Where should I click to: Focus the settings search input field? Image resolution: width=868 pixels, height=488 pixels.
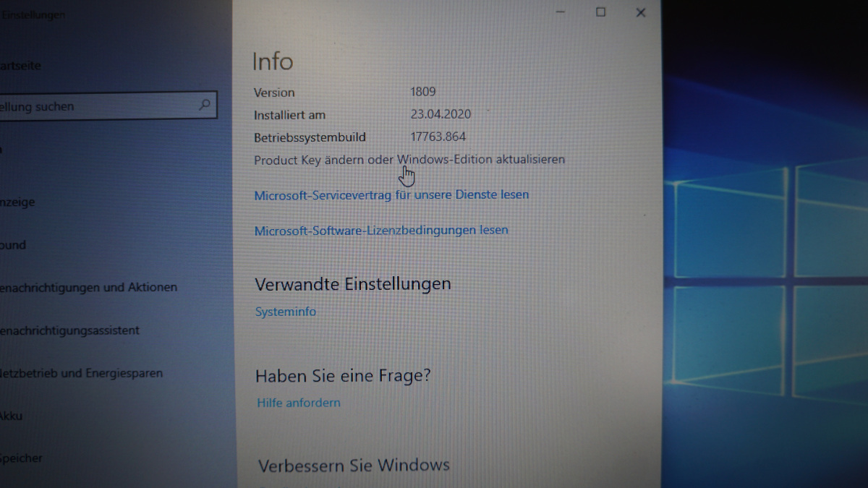pos(108,106)
